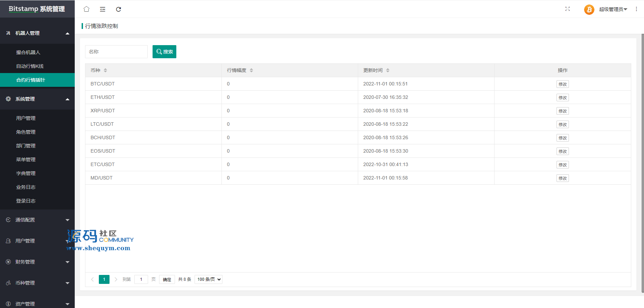Collapse the 机器人管理 menu group
Image resolution: width=644 pixels, height=308 pixels.
(x=37, y=33)
